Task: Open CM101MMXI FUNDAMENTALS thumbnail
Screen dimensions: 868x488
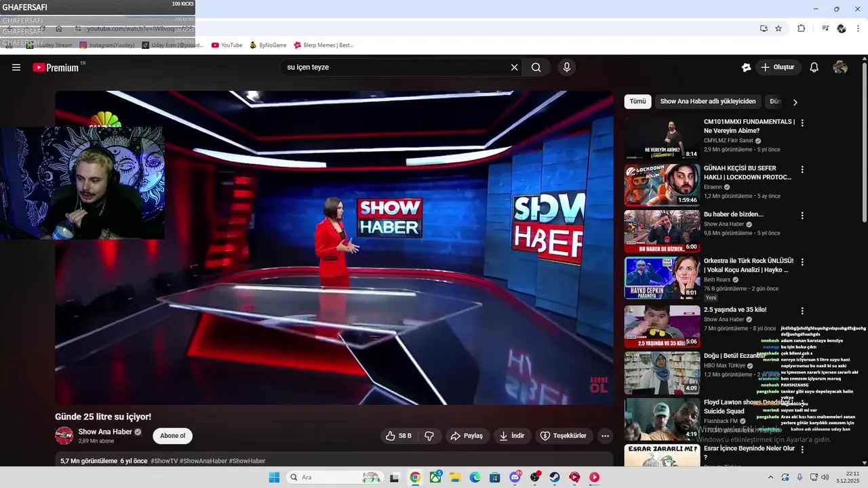Action: pos(663,139)
